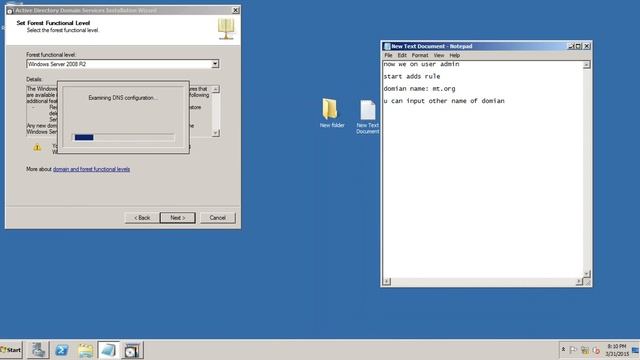Screen dimensions: 640x360
Task: Click the Start button
Action: click(11, 350)
